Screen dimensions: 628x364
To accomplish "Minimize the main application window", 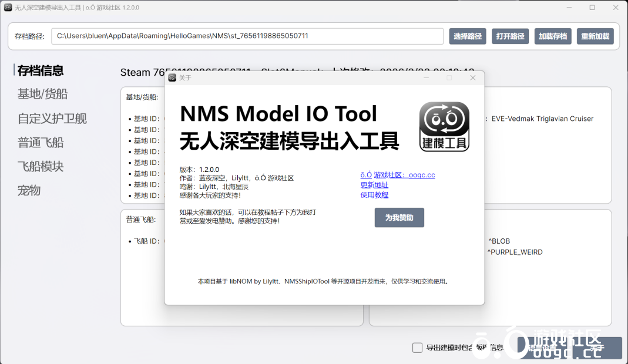I will 568,8.
